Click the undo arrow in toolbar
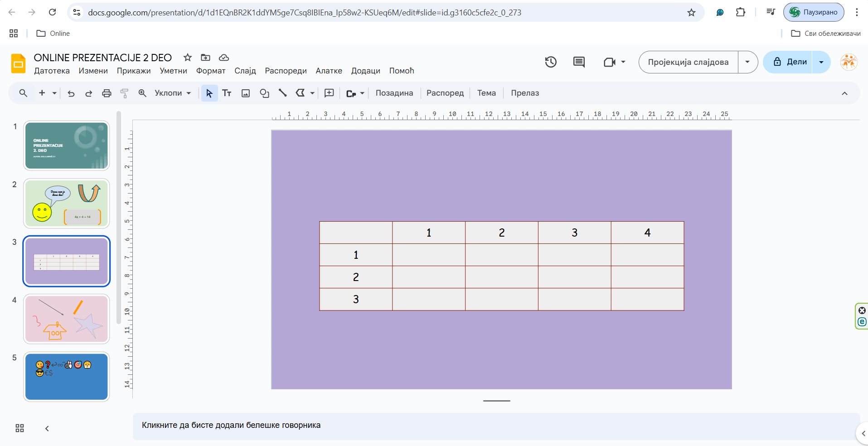Screen dimensions: 868x446 coord(71,93)
